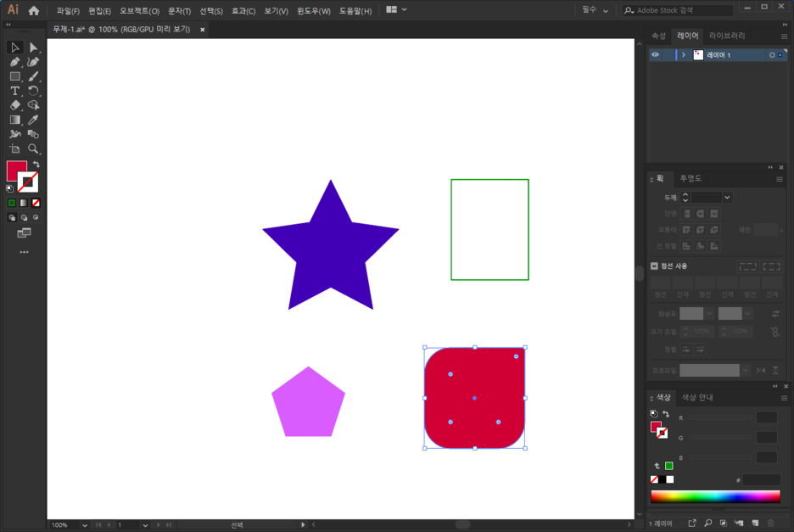Pick a color from the spectrum bar
The height and width of the screenshot is (532, 794).
[x=715, y=496]
